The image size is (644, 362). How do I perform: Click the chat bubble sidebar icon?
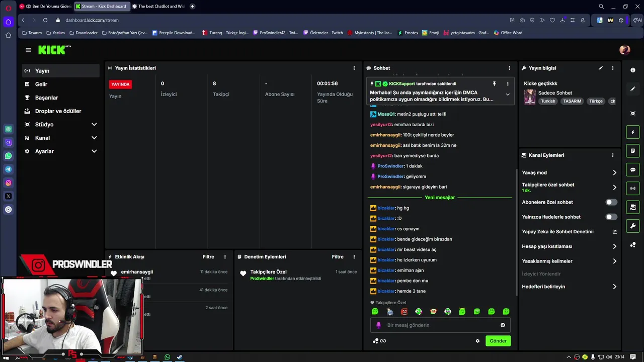[633, 170]
